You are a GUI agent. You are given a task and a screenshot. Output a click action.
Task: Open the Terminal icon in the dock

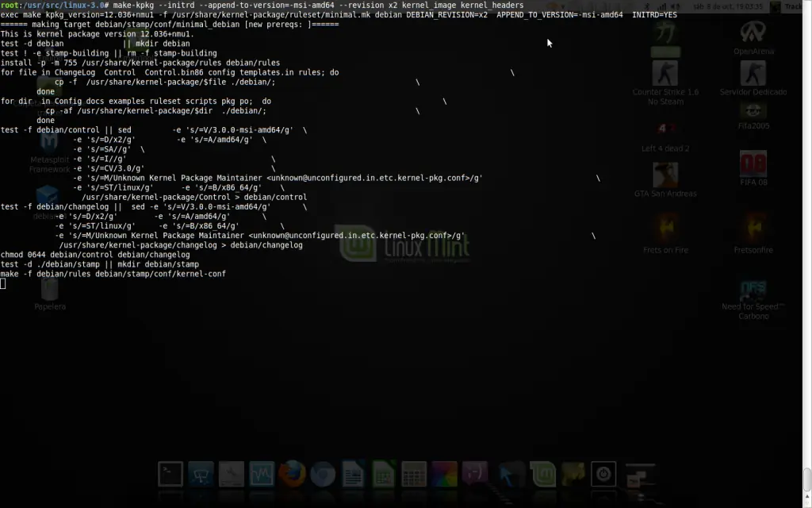tap(170, 474)
